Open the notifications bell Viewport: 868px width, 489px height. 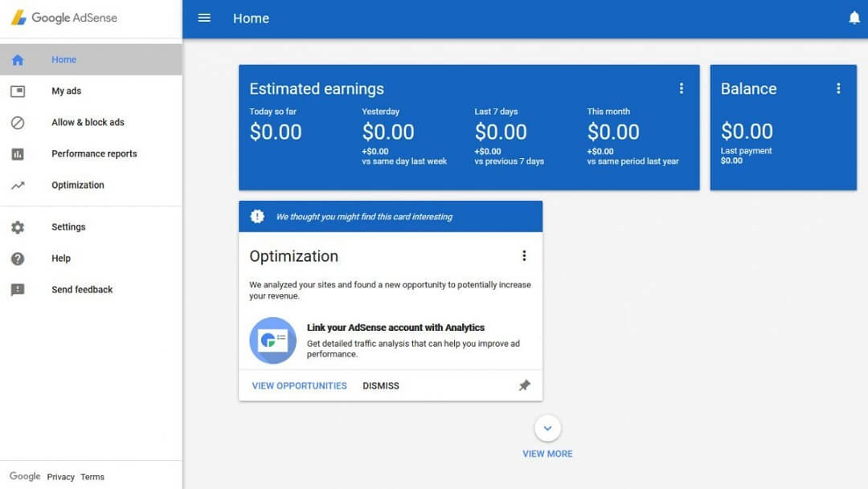[x=854, y=18]
